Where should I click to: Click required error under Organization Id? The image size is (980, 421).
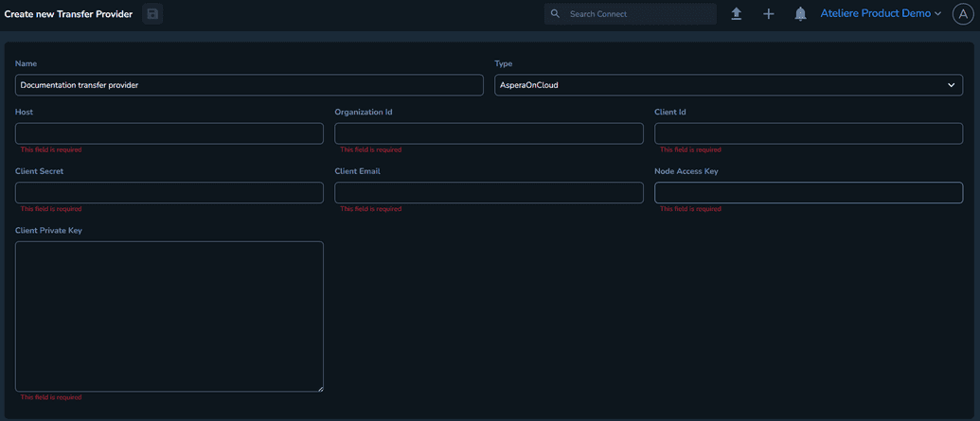pos(370,149)
